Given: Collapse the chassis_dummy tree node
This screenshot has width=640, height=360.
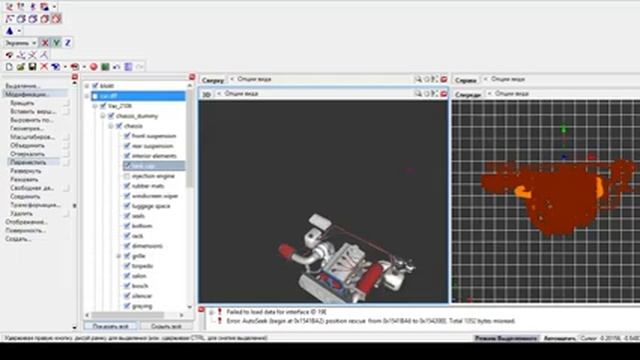Looking at the screenshot, I should [x=103, y=116].
